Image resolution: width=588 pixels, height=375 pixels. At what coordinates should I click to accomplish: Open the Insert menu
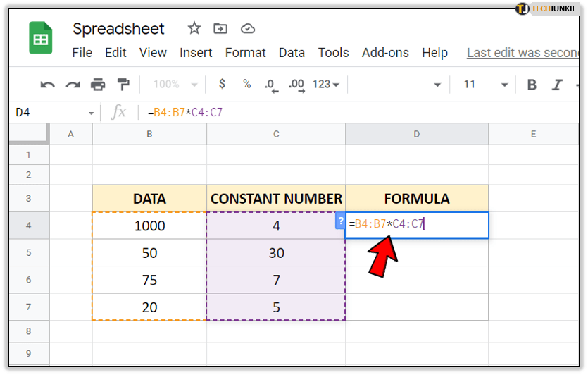click(196, 53)
